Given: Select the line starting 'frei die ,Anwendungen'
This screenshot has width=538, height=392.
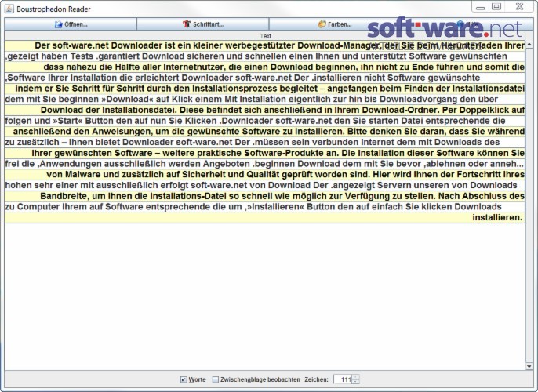Looking at the screenshot, I should (265, 164).
